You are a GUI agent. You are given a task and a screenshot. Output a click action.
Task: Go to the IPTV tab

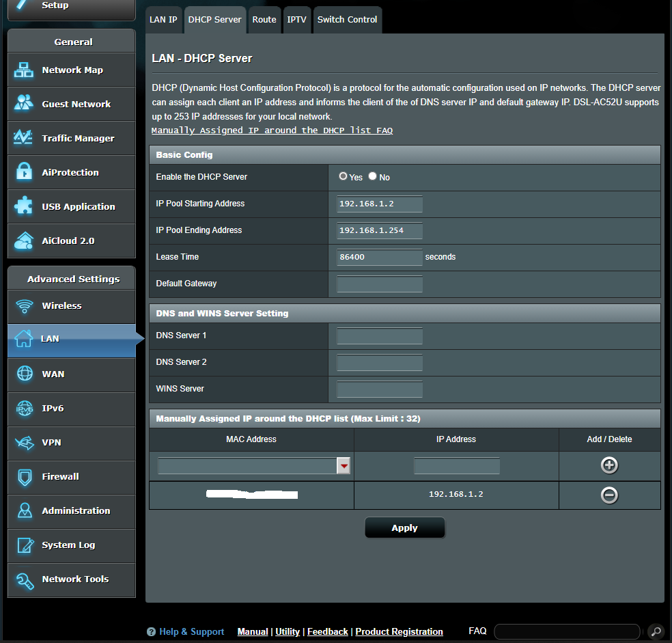pyautogui.click(x=296, y=20)
